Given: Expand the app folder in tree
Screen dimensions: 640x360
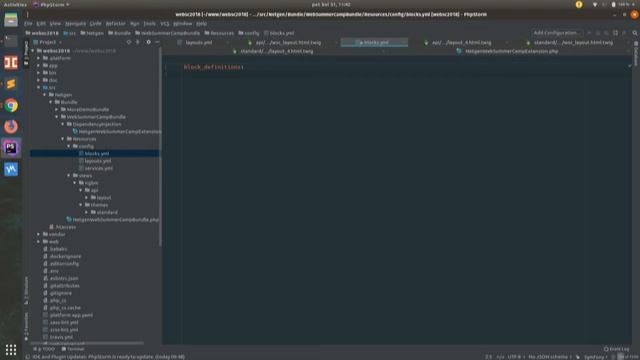Looking at the screenshot, I should (39, 65).
